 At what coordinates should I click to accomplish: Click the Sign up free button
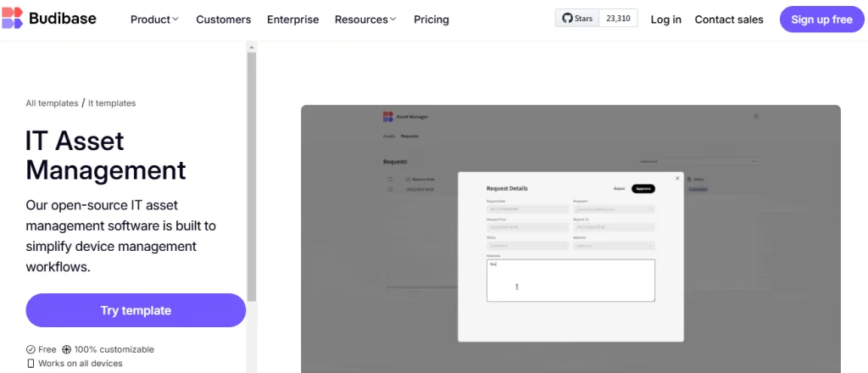[x=821, y=19]
